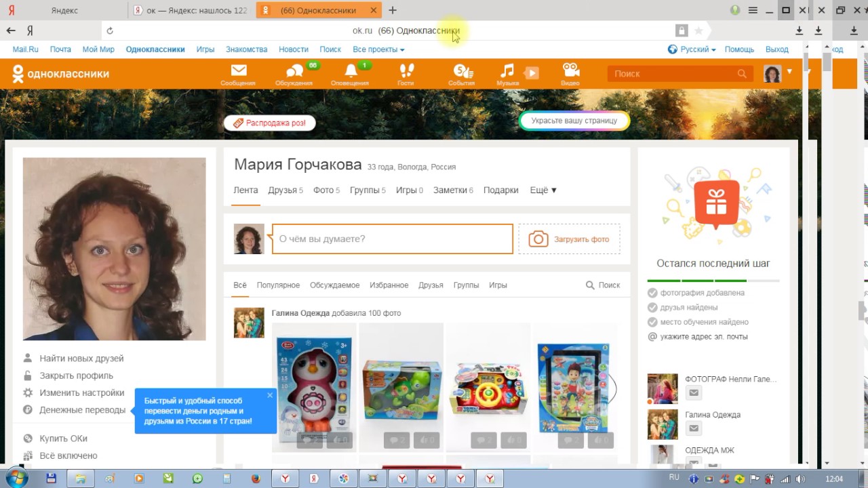Image resolution: width=868 pixels, height=488 pixels.
Task: Click Изменить настройки in the profile sidebar
Action: 81,392
